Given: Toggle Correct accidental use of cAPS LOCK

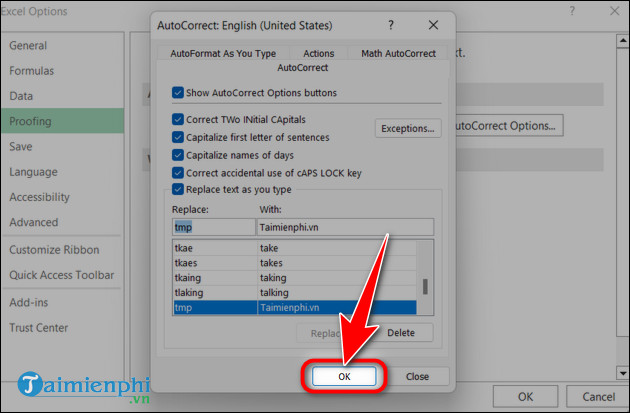Looking at the screenshot, I should pos(178,172).
